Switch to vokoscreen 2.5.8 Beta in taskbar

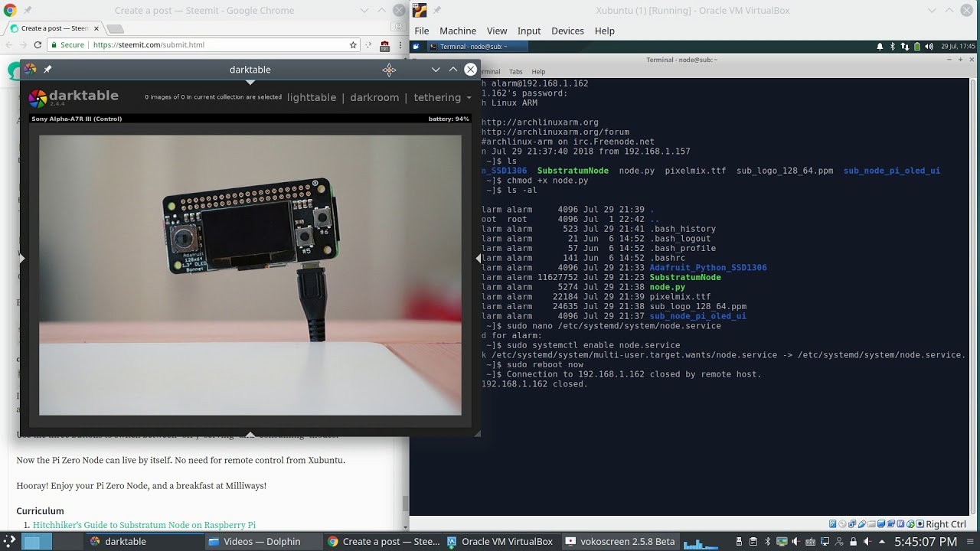pyautogui.click(x=620, y=542)
